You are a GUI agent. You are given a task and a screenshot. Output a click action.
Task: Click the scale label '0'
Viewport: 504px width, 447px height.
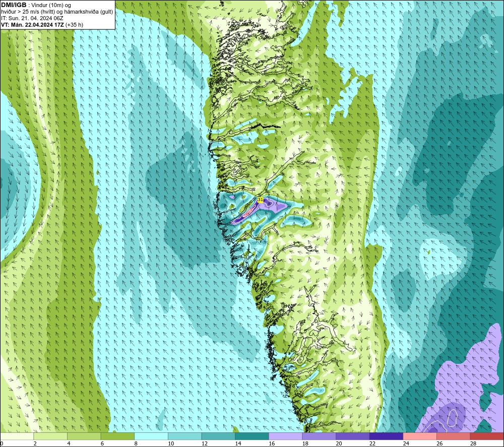pos(2,443)
